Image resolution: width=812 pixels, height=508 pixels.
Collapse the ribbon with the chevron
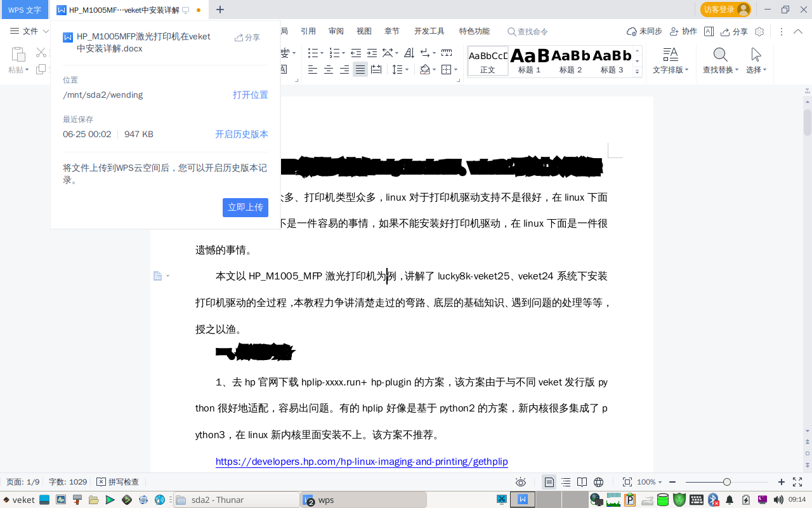click(797, 31)
